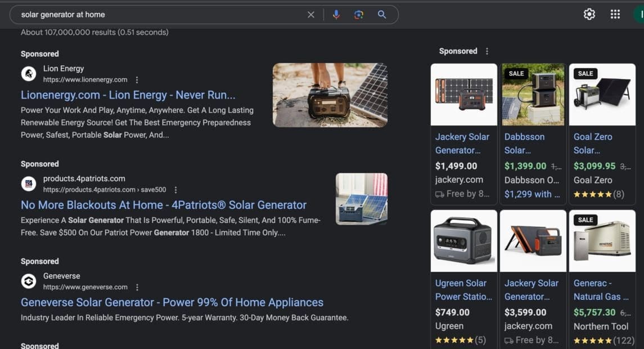Open options for Sponsored shopping results

click(x=487, y=51)
